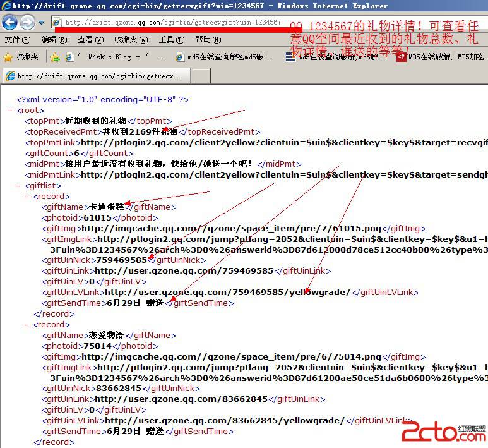Click the giftUinLink URL user.qzone.qq.com/759469585

(x=184, y=270)
